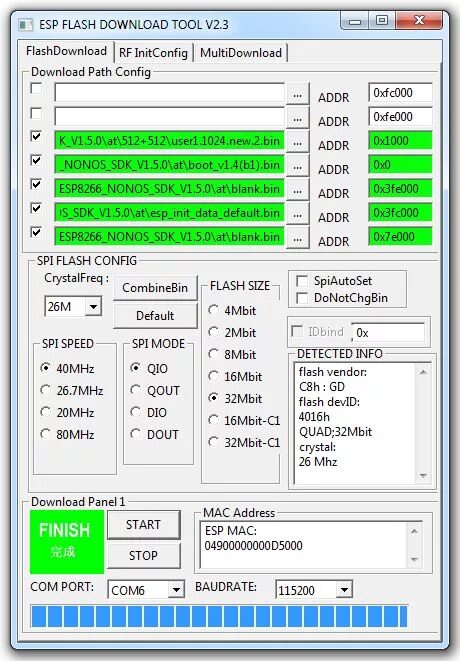Click the green FINISH status indicator
The width and height of the screenshot is (460, 661).
point(67,542)
